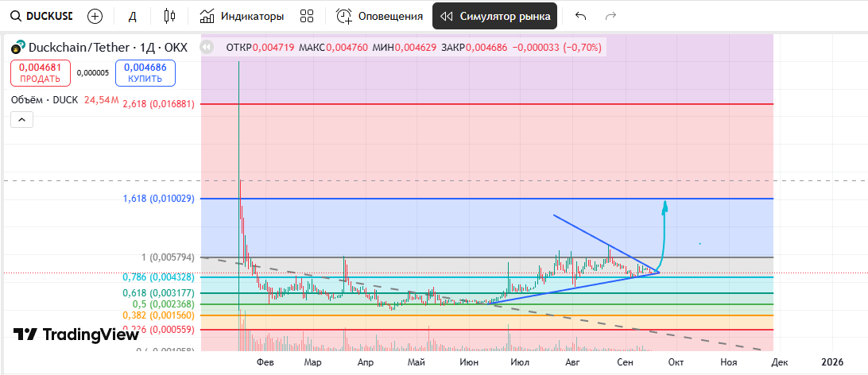Click the ПРОДАТЬ 0,004681 sell button

[x=41, y=73]
